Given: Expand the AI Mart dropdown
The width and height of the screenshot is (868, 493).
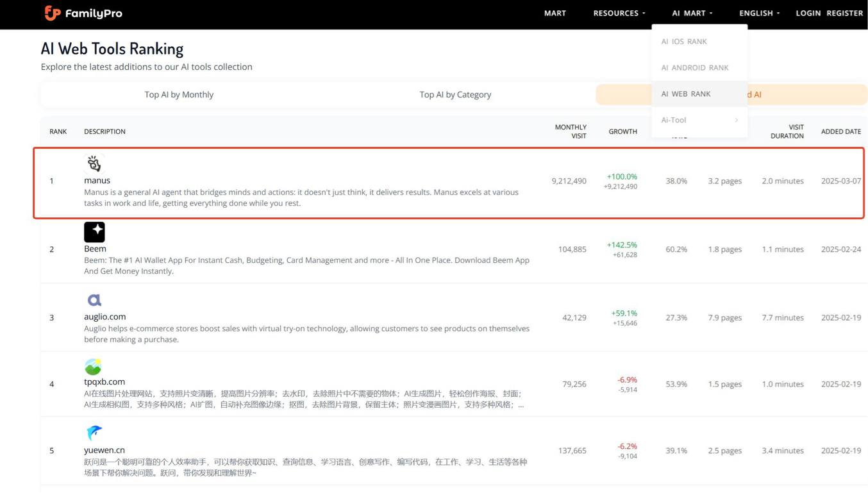Looking at the screenshot, I should point(692,13).
